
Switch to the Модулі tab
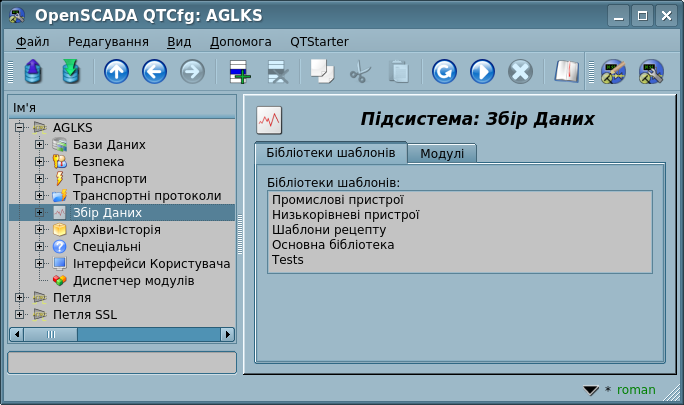[441, 153]
